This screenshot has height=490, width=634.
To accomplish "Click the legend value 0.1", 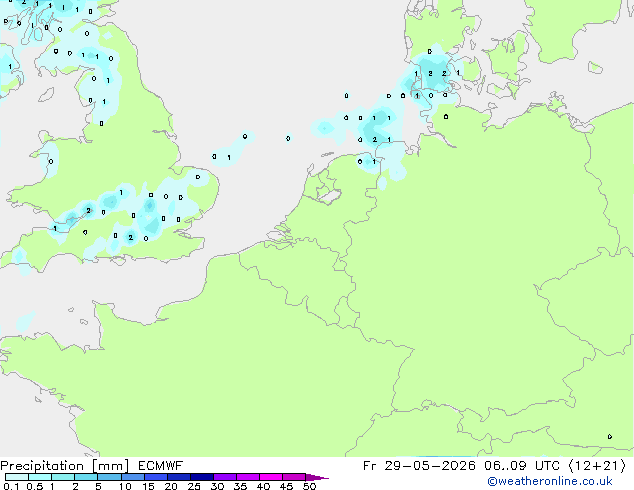I will pos(11,486).
